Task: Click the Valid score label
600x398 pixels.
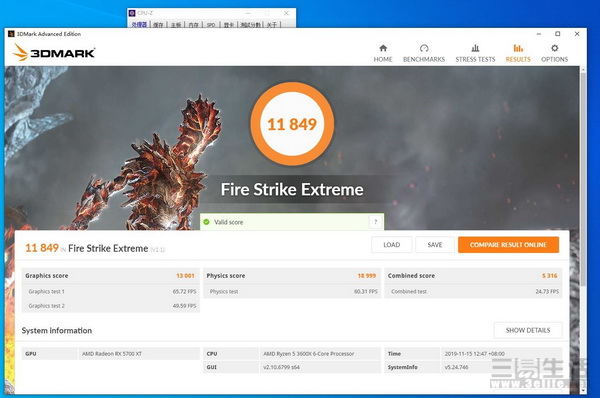Action: pos(228,222)
